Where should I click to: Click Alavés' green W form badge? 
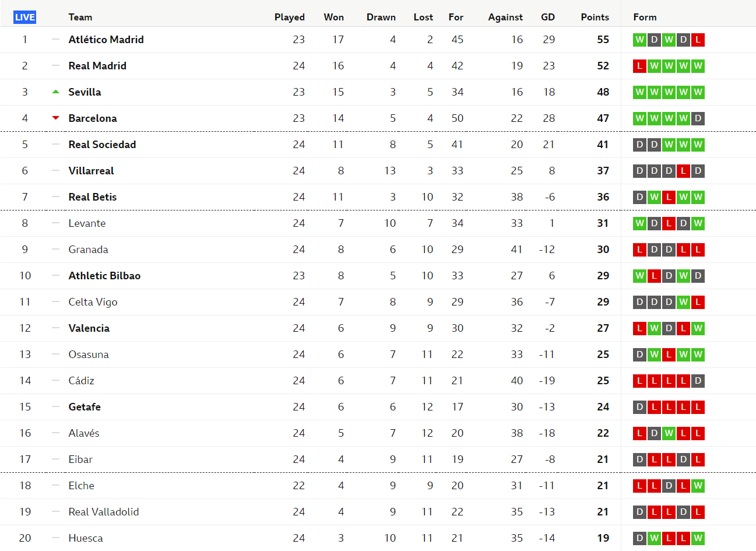pos(669,433)
